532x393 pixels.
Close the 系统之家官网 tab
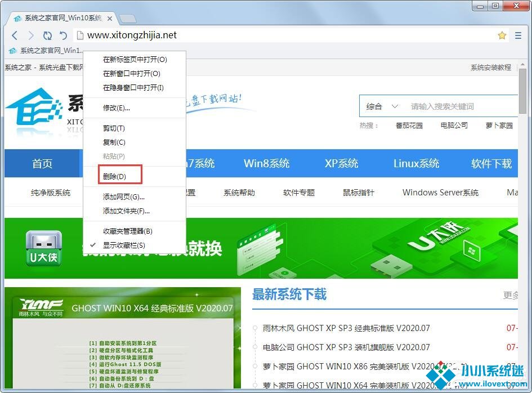(x=110, y=19)
